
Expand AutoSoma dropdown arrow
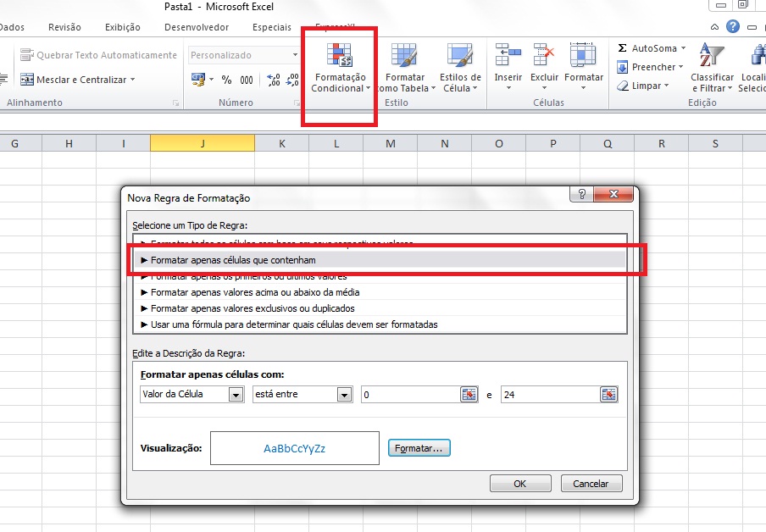click(x=684, y=48)
